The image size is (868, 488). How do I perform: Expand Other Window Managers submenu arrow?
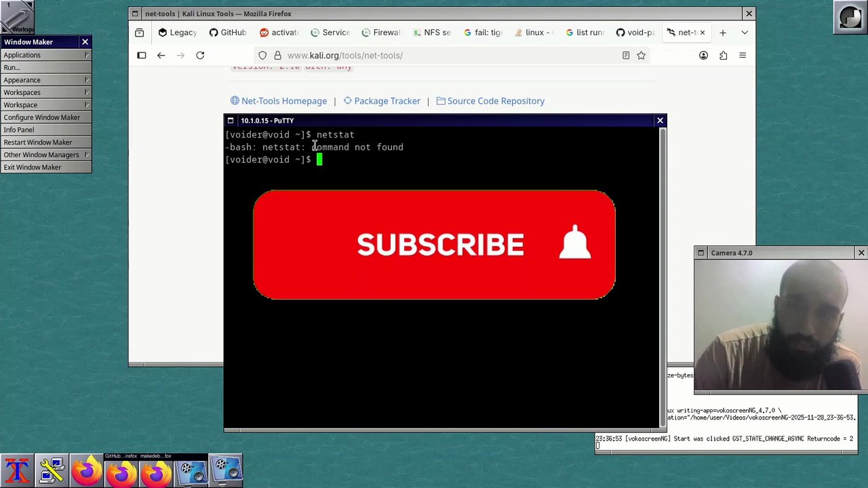[87, 155]
